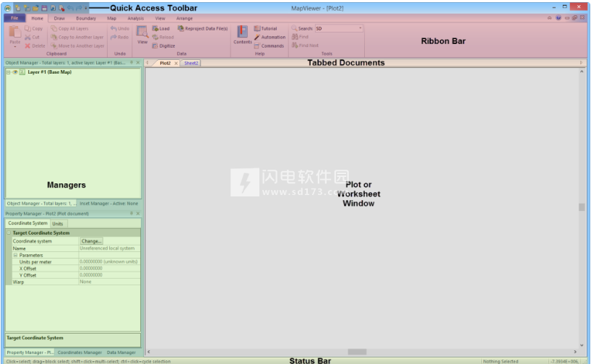Viewport: 591px width, 364px height.
Task: Open the Commands help item
Action: (x=269, y=46)
